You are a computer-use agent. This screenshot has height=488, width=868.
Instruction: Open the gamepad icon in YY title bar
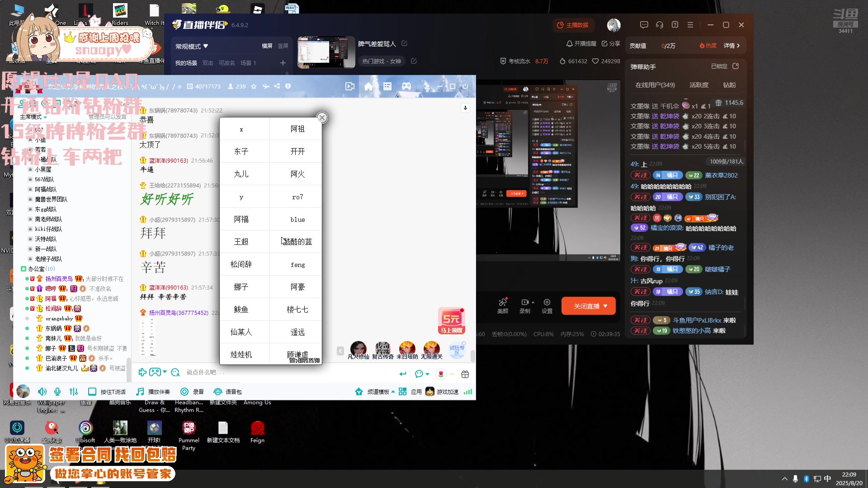pyautogui.click(x=406, y=86)
